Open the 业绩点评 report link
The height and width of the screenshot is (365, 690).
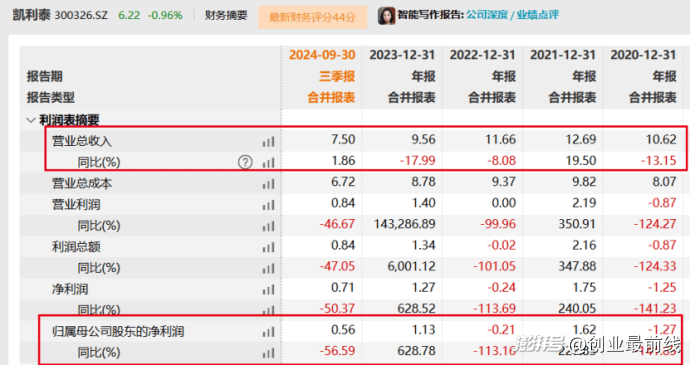point(538,15)
